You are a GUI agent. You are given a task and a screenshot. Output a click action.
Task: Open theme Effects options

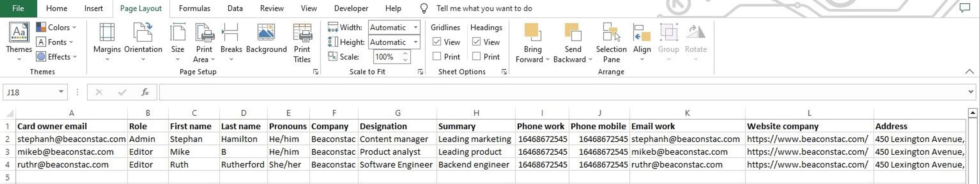tap(57, 57)
